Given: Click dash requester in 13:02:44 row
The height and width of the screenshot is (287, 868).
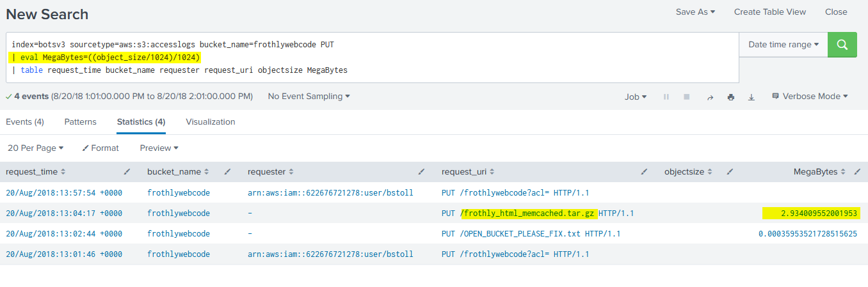Looking at the screenshot, I should (250, 233).
